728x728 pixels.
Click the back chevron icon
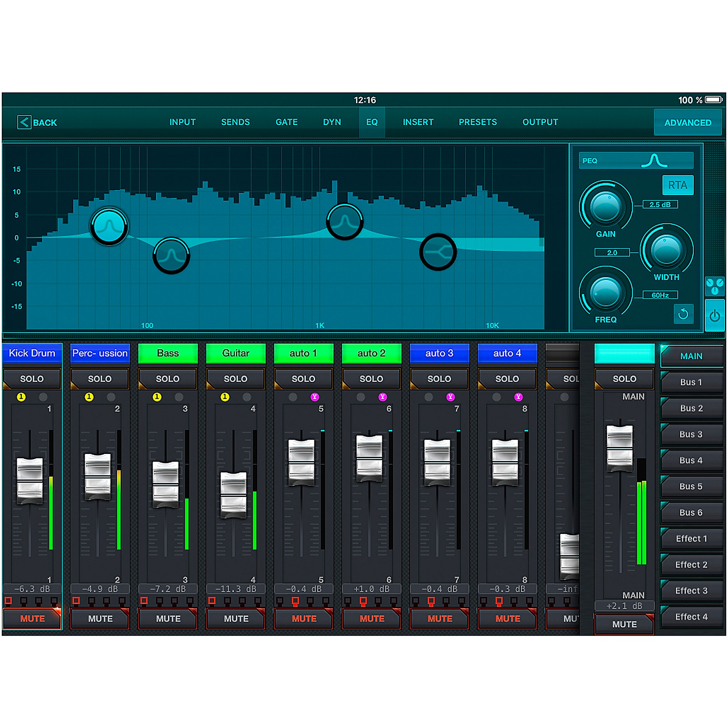click(24, 122)
